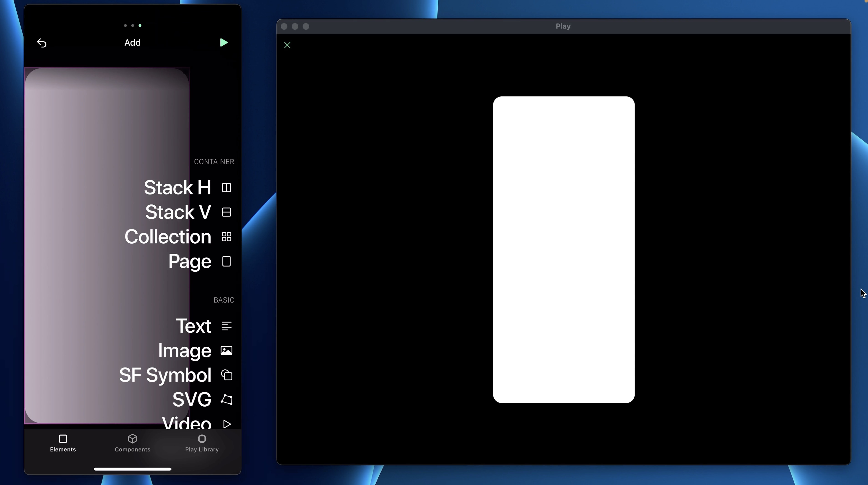This screenshot has height=485, width=868.
Task: Open the Components tab
Action: 132,443
